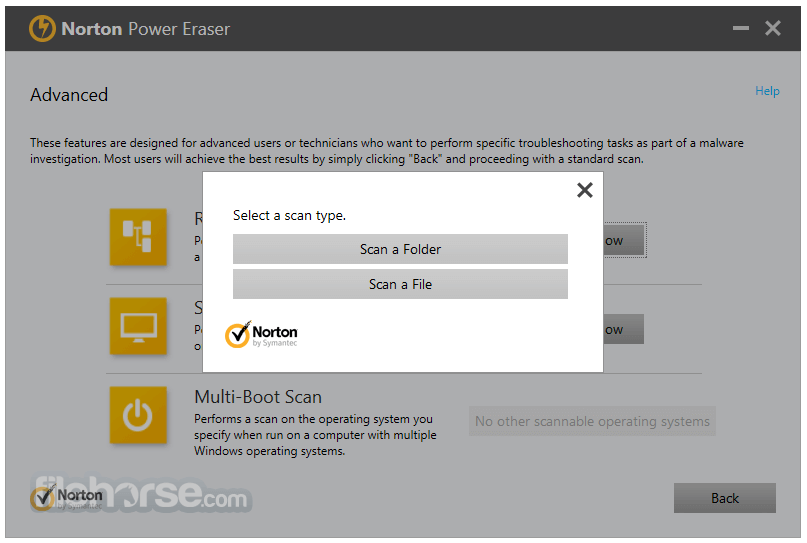Go Back to the previous screen
807x543 pixels.
pos(725,498)
